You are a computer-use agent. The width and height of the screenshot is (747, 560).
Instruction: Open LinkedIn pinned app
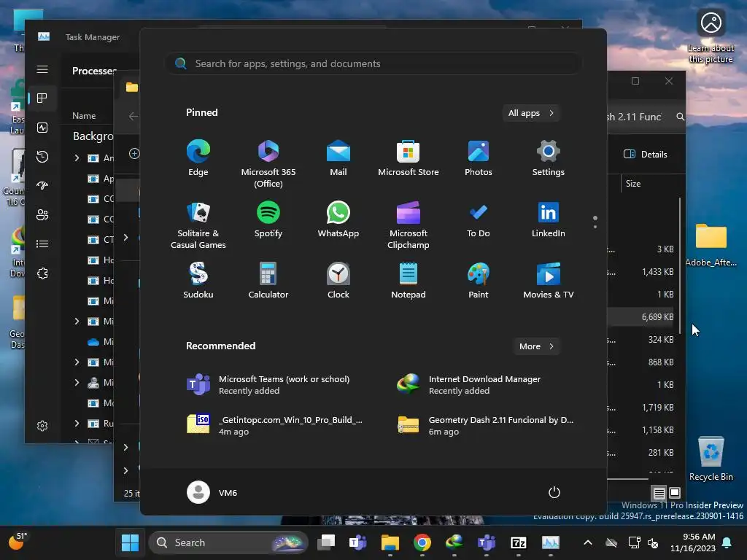549,219
